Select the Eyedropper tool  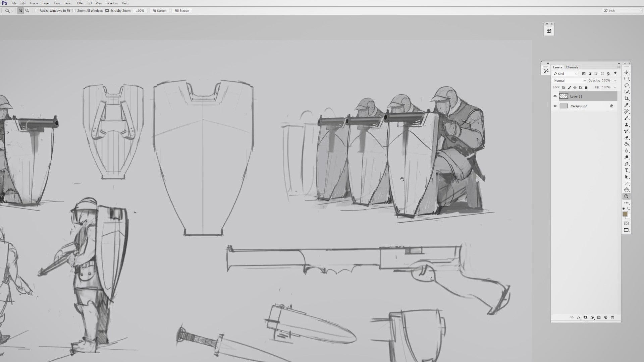tap(626, 105)
